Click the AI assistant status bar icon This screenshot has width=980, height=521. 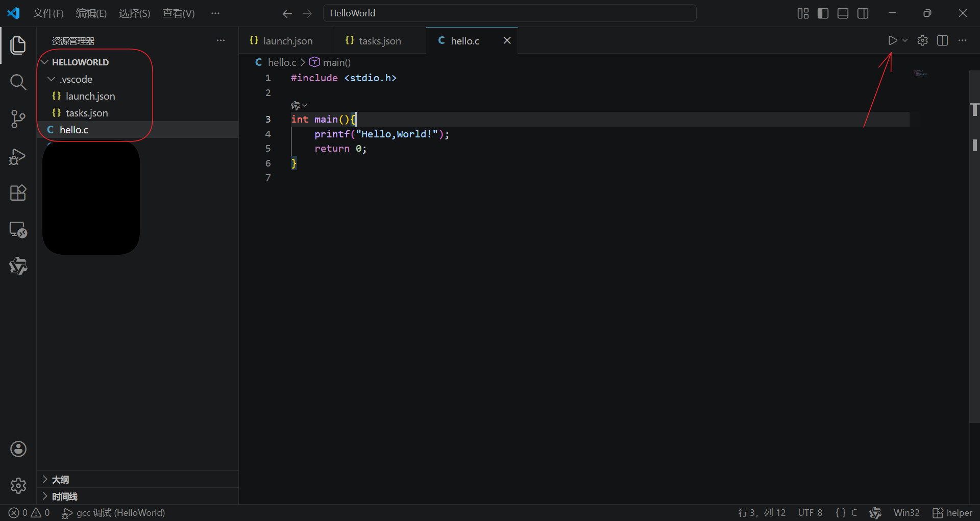click(875, 513)
